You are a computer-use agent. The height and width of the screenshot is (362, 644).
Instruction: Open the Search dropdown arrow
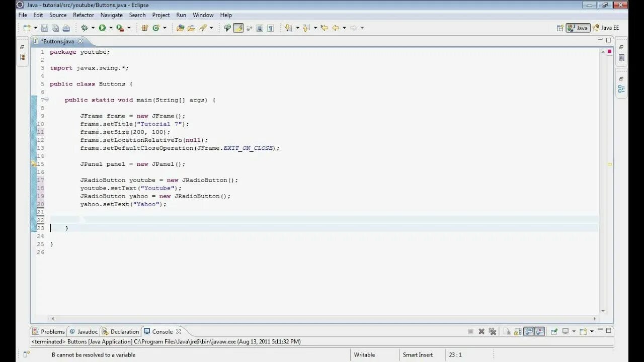click(x=211, y=28)
